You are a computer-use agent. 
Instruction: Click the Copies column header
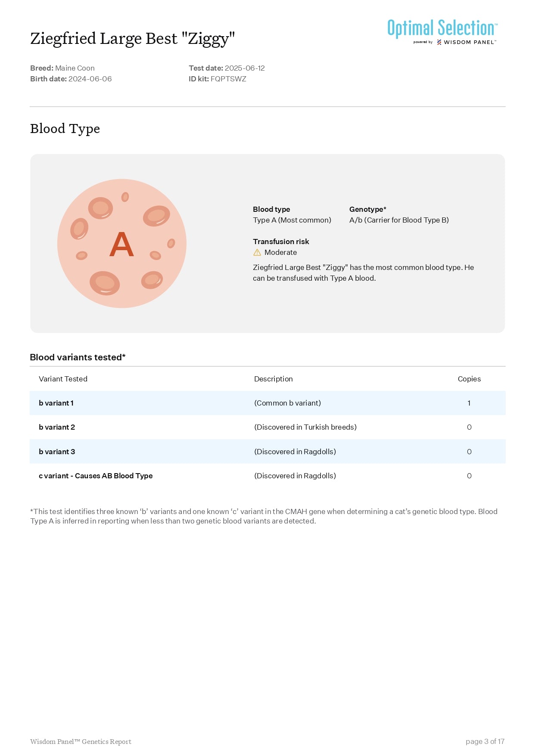469,379
